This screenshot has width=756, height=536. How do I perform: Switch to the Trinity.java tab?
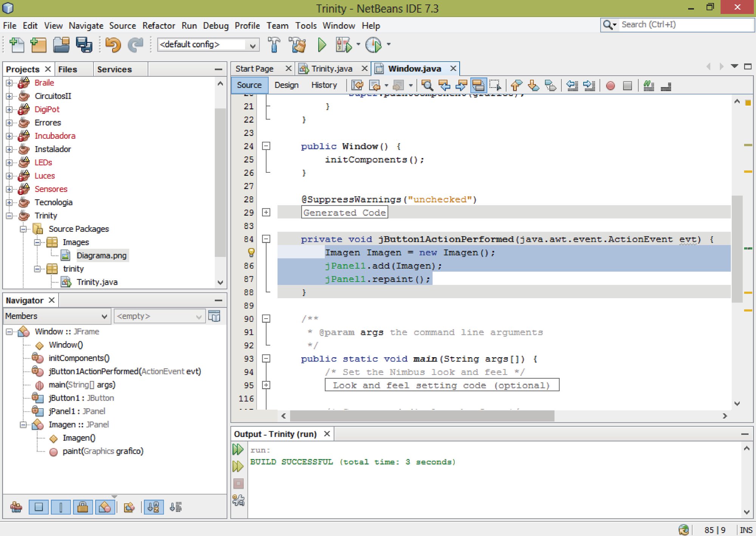(332, 69)
